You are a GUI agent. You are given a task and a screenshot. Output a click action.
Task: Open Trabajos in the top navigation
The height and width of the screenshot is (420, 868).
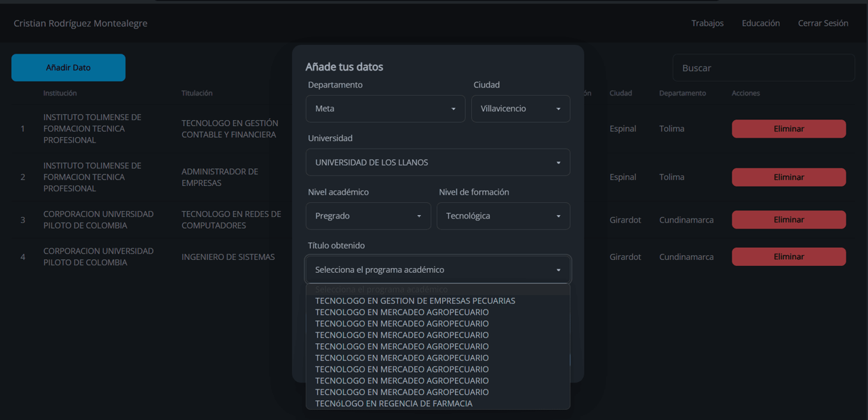(x=707, y=23)
